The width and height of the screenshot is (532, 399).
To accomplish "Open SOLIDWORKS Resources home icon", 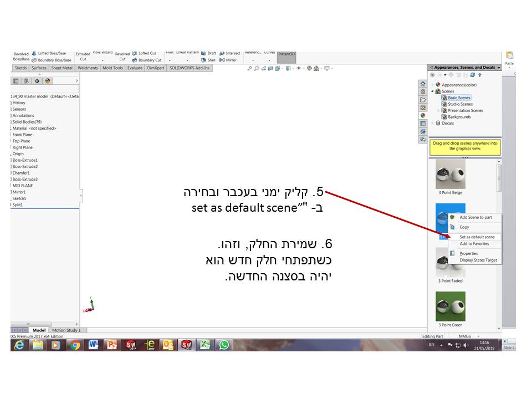I will pos(423,84).
